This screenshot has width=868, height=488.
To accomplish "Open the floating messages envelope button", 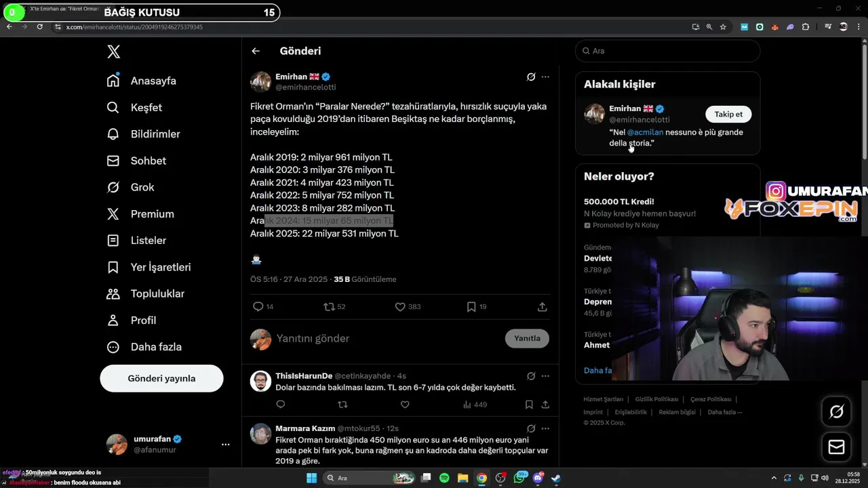I will [x=836, y=447].
